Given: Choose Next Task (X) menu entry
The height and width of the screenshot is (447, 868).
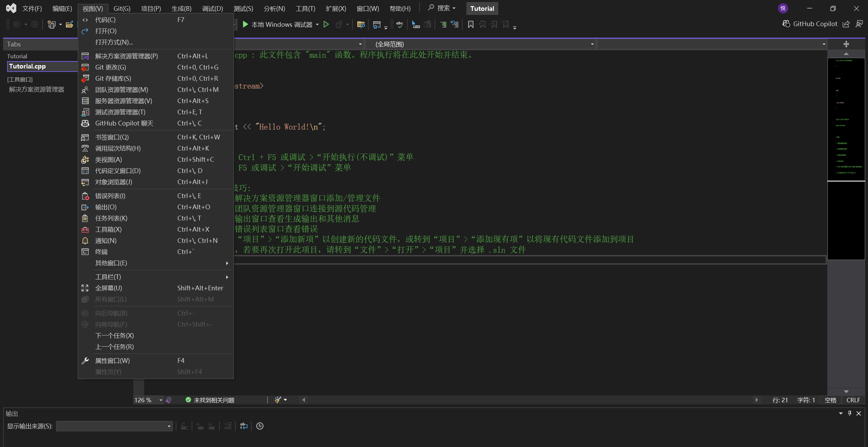Looking at the screenshot, I should pyautogui.click(x=156, y=335).
